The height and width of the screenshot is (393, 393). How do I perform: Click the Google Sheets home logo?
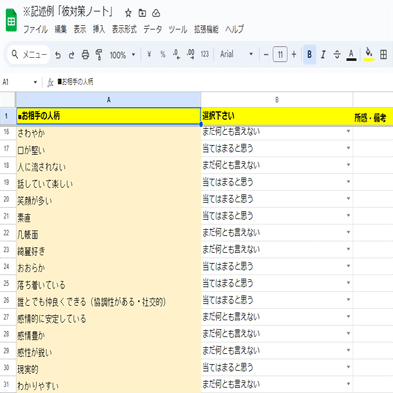(11, 20)
